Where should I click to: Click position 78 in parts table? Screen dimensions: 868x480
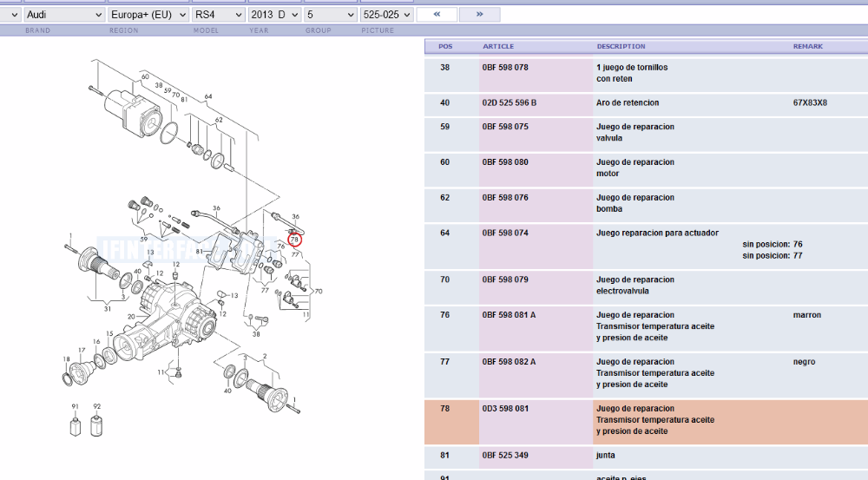(x=445, y=409)
